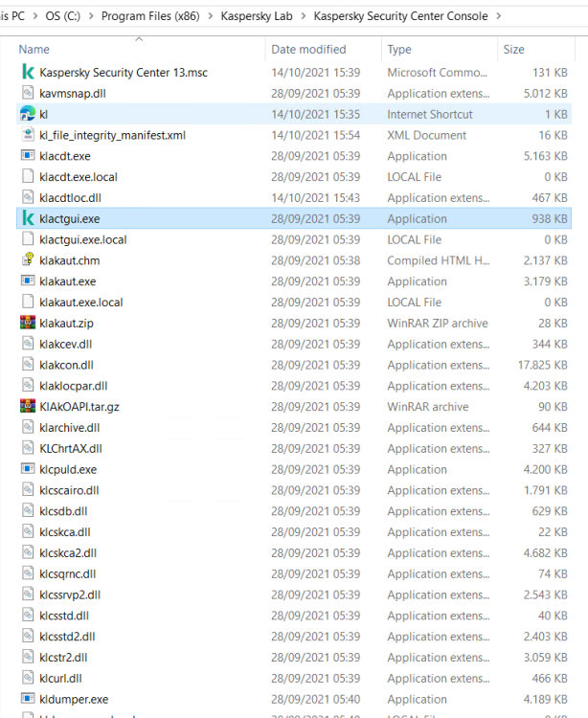Click the klakaut.exe application icon
This screenshot has height=718, width=588.
click(x=28, y=281)
